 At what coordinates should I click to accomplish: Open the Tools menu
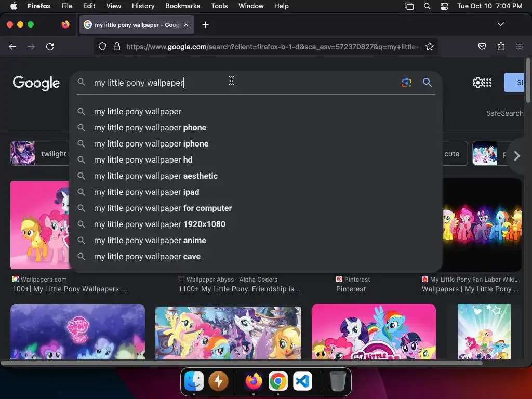pos(219,6)
